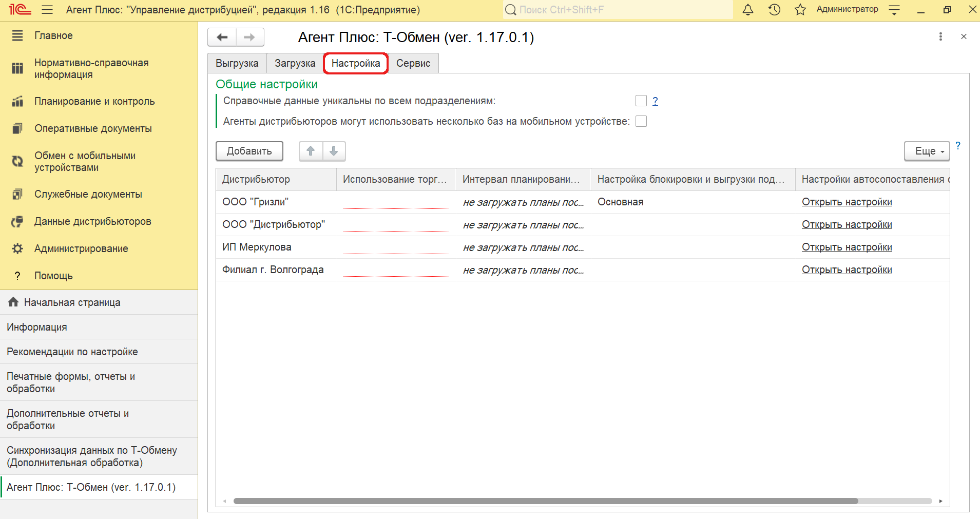Switch to the Информация open window

point(99,327)
